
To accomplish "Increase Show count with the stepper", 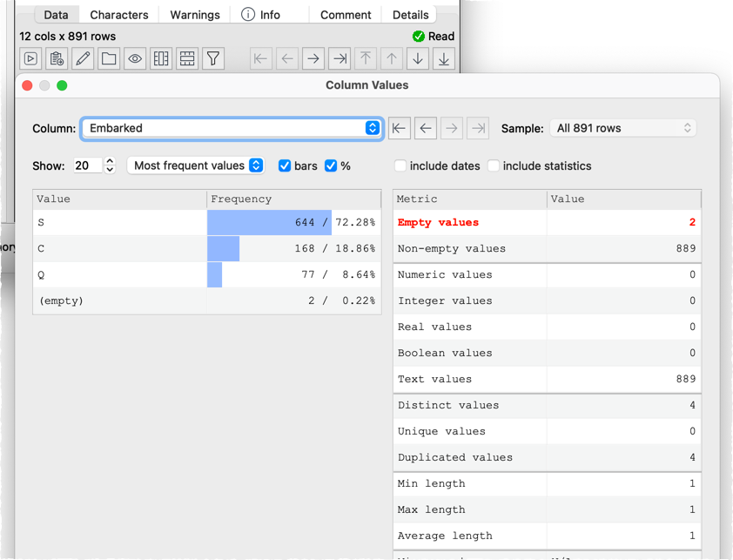I will [x=108, y=161].
